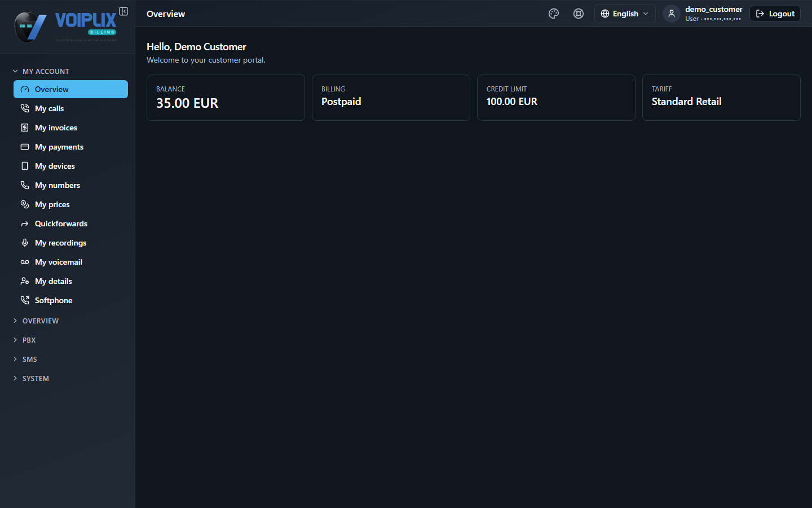The image size is (812, 508).
Task: Open My numbers page
Action: [x=70, y=185]
